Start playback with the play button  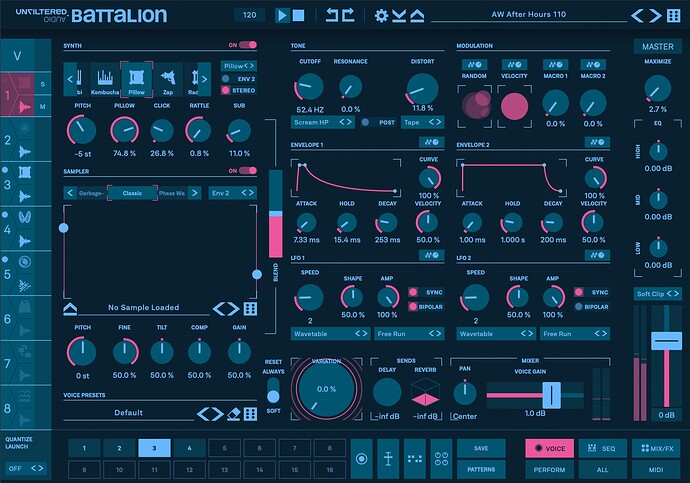282,15
